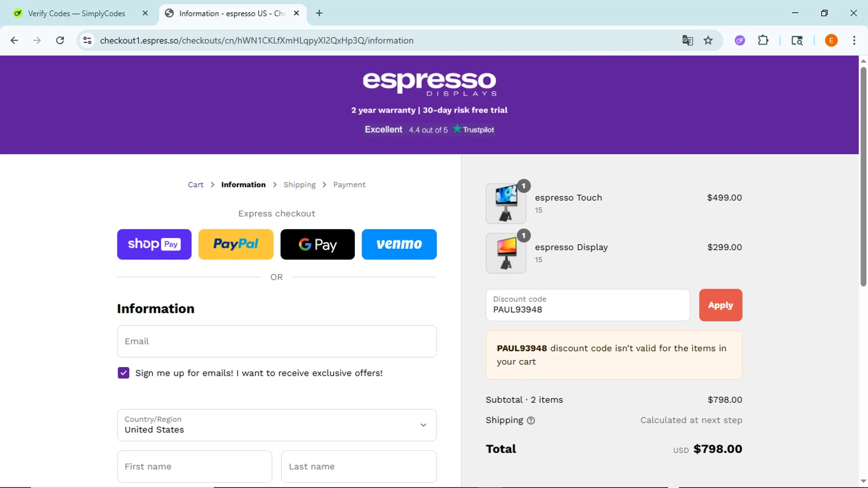Bookmark this page with the star icon

point(708,41)
